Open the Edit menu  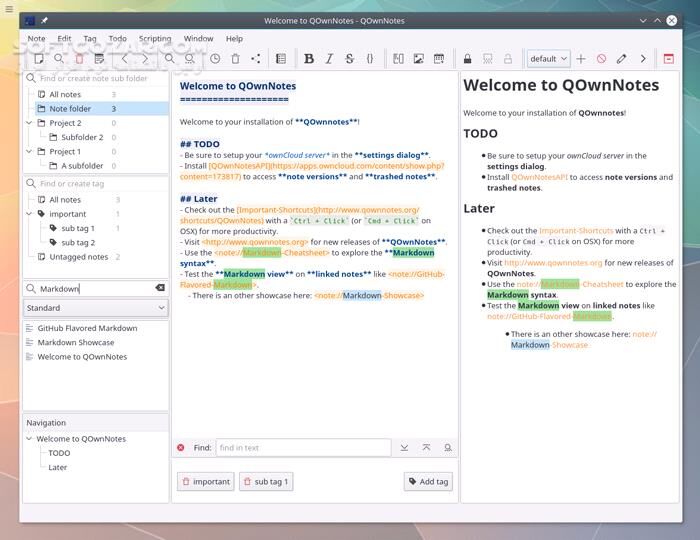click(64, 38)
